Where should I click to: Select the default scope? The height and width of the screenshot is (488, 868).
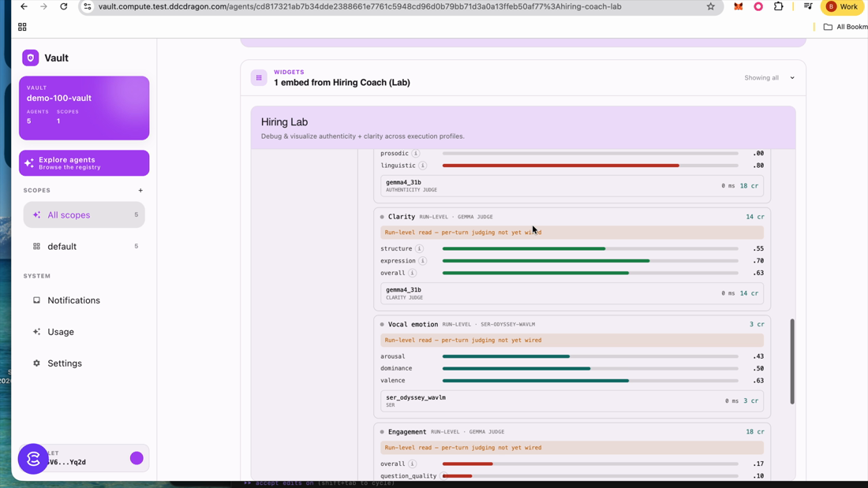point(84,246)
